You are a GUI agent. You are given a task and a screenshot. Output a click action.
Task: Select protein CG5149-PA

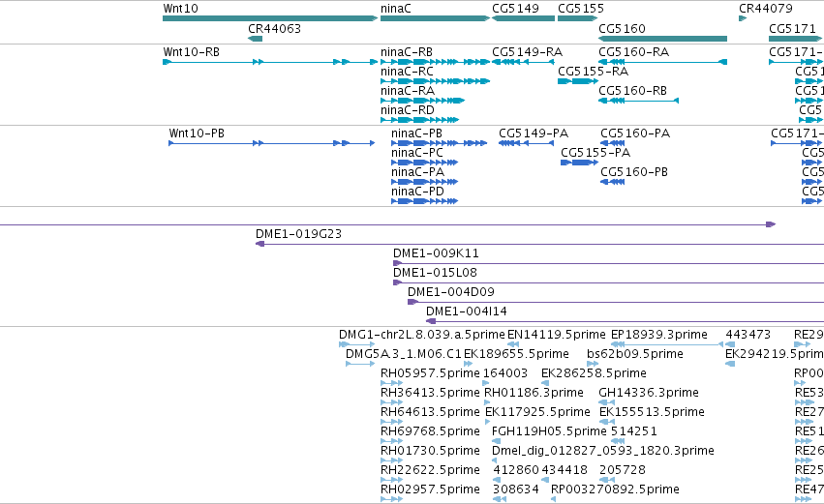(x=526, y=143)
